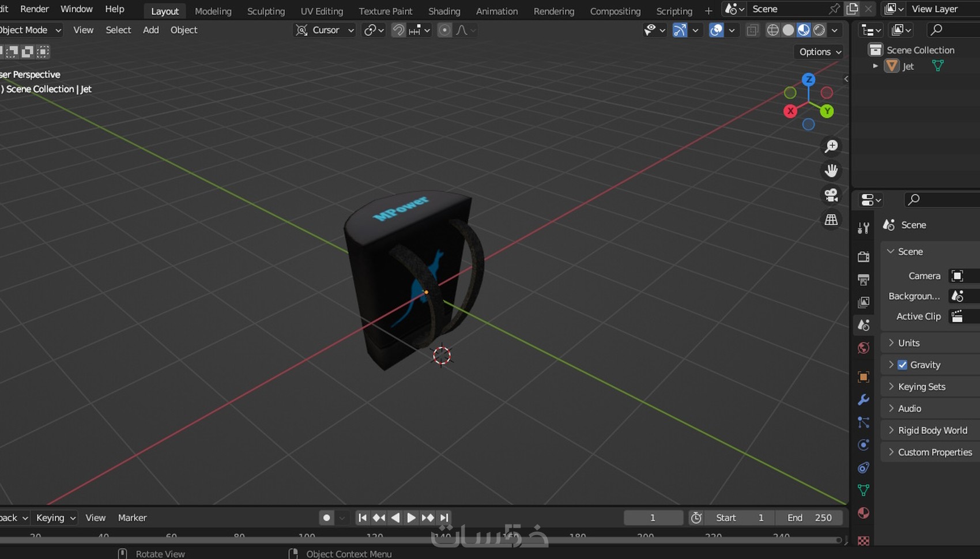This screenshot has width=980, height=559.
Task: Open the Object Data mesh properties tab
Action: [864, 490]
